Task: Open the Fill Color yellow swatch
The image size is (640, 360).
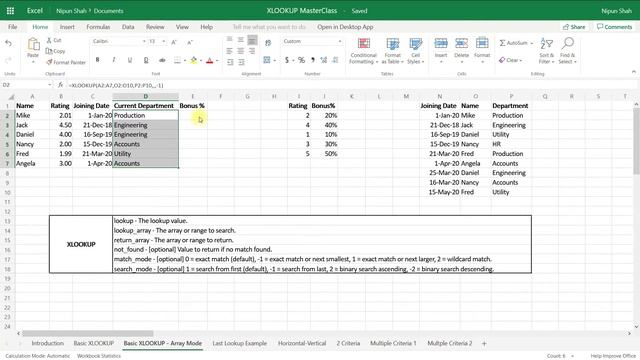Action: point(193,60)
